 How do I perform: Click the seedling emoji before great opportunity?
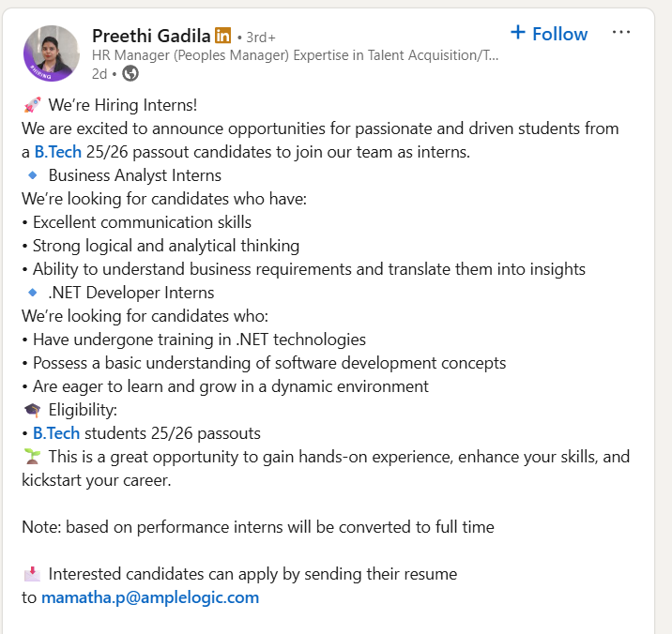[32, 457]
